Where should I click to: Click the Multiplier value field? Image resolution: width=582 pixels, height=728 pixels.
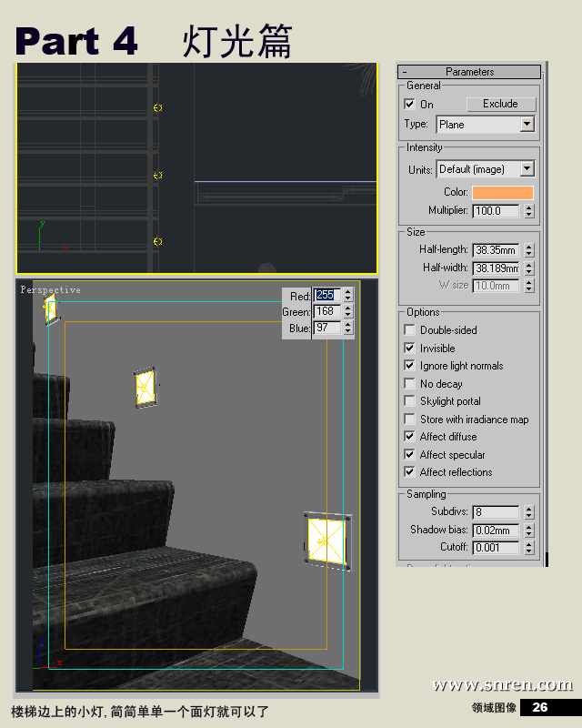pyautogui.click(x=496, y=211)
